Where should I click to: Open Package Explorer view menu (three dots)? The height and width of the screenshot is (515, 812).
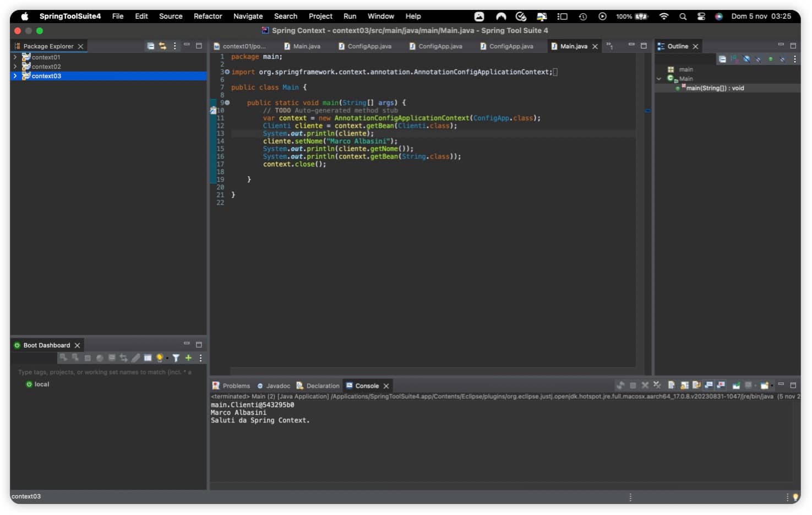[x=175, y=46]
